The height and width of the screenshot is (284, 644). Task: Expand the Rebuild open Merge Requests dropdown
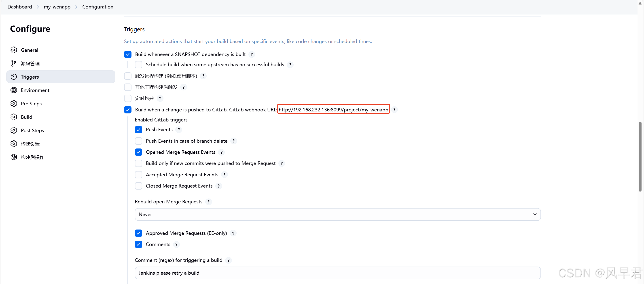click(337, 214)
